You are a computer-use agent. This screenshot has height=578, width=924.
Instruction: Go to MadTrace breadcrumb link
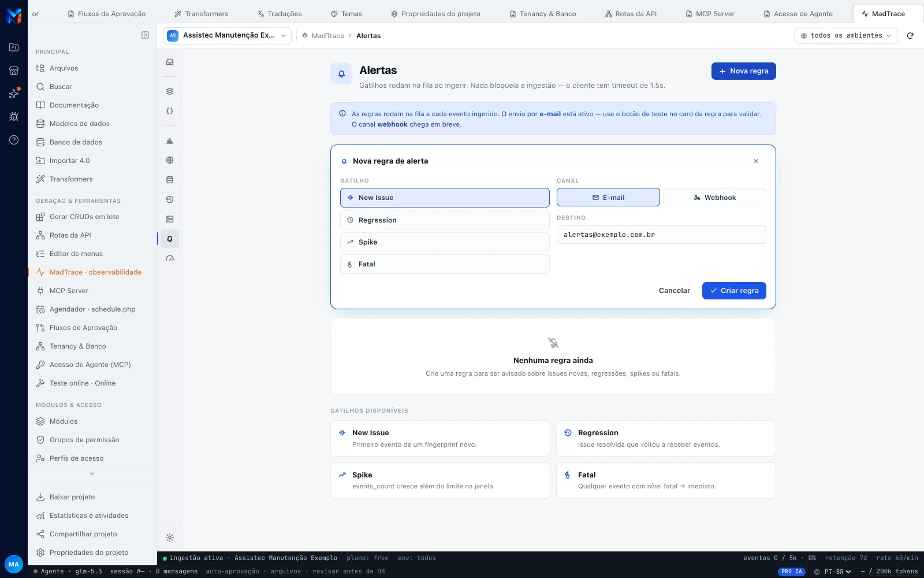click(327, 36)
